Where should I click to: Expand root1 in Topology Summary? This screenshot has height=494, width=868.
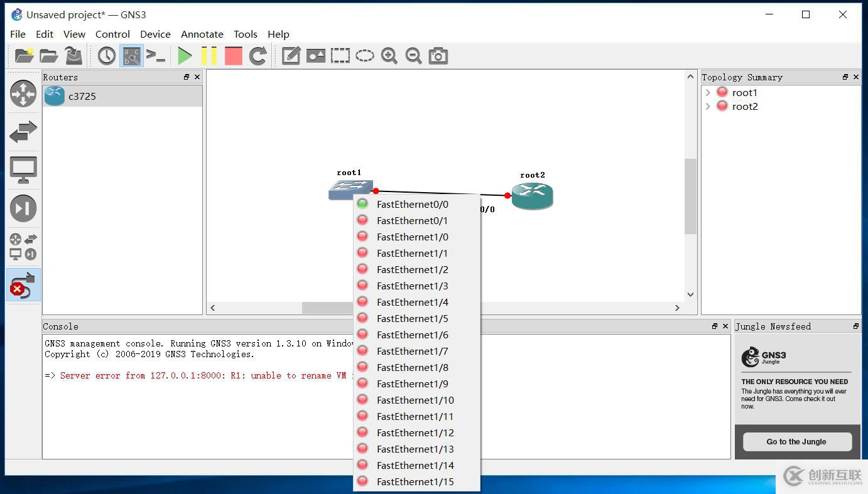point(708,93)
